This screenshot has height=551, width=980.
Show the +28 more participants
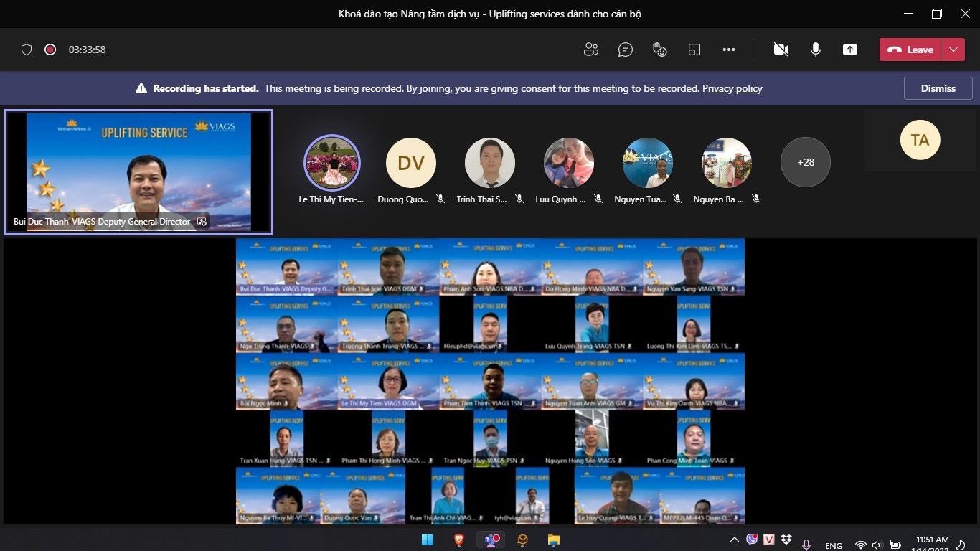(x=806, y=163)
